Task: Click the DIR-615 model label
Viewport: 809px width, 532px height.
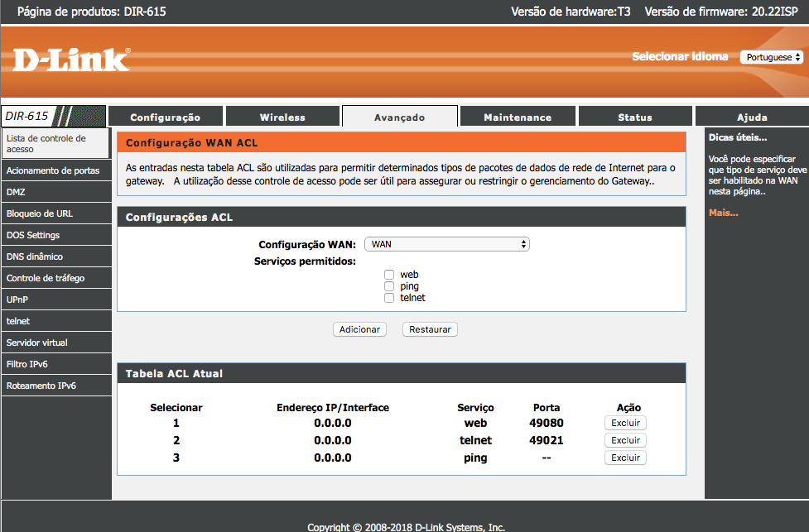Action: 26,116
